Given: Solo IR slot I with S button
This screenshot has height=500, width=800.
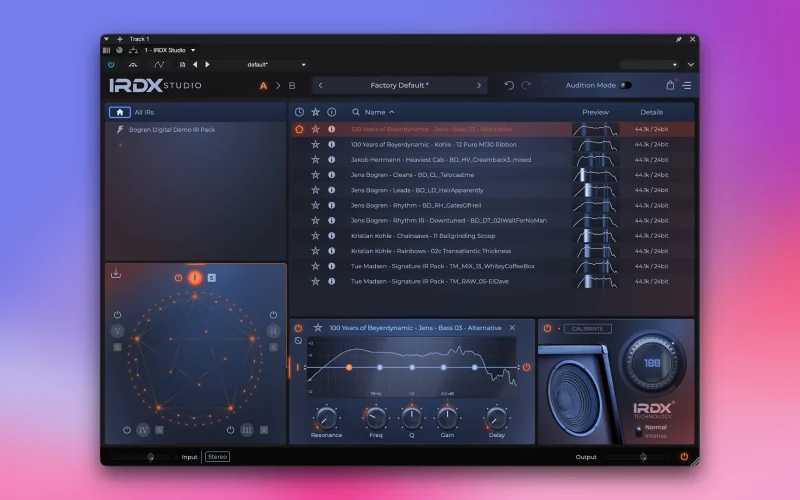Looking at the screenshot, I should point(212,278).
